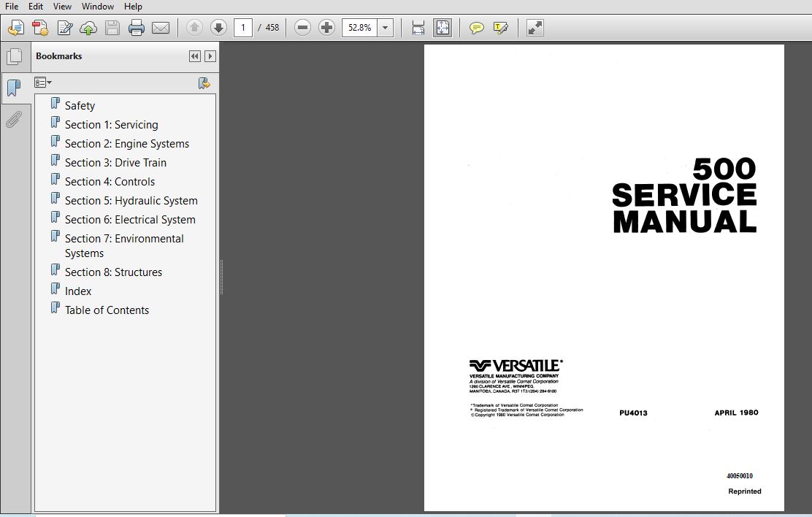The image size is (812, 517).
Task: Open the View menu
Action: [62, 7]
